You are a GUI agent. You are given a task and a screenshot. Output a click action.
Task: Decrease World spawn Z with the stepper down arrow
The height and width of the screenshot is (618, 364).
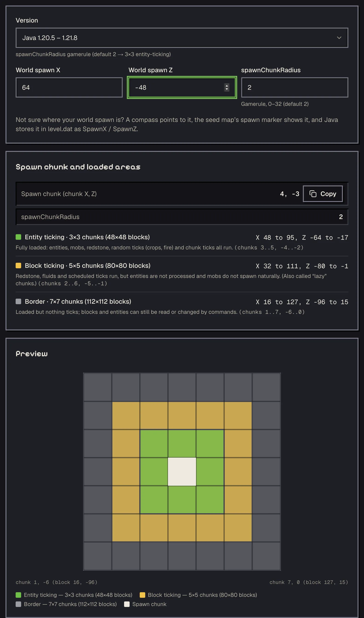click(x=227, y=89)
